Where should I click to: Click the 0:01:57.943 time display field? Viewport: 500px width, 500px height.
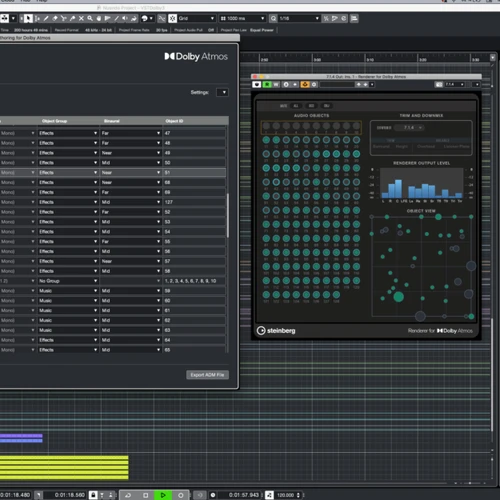(x=244, y=495)
